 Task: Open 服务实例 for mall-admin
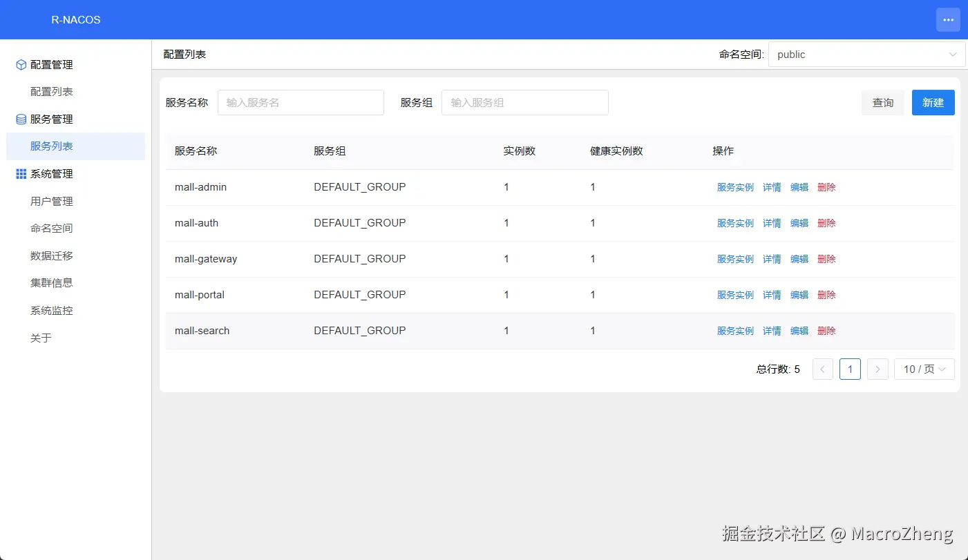tap(735, 187)
